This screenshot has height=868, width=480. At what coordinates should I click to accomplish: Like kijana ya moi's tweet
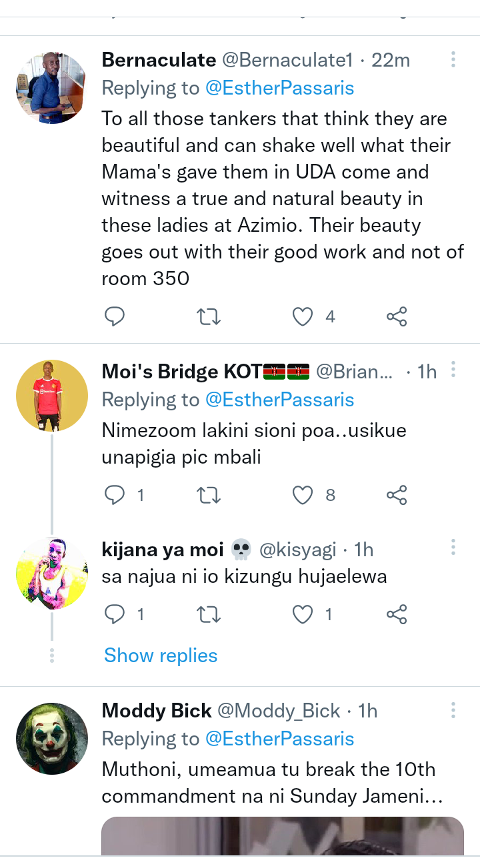pyautogui.click(x=303, y=614)
